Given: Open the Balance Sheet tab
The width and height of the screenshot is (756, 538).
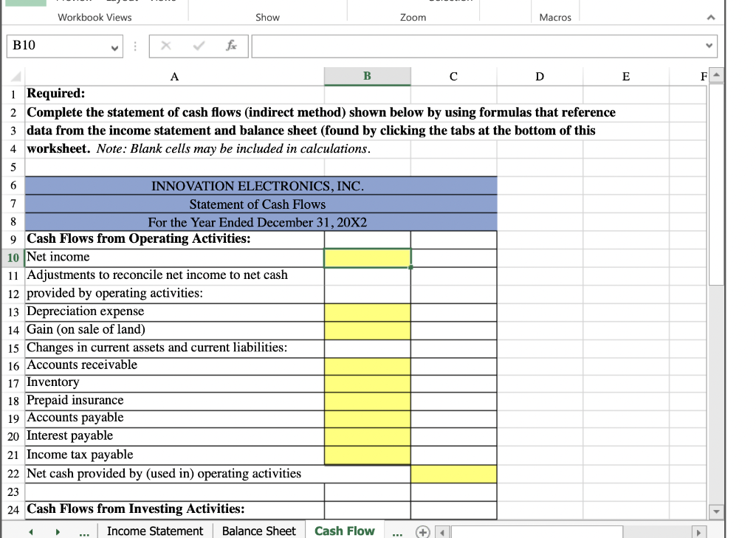Looking at the screenshot, I should 259,531.
